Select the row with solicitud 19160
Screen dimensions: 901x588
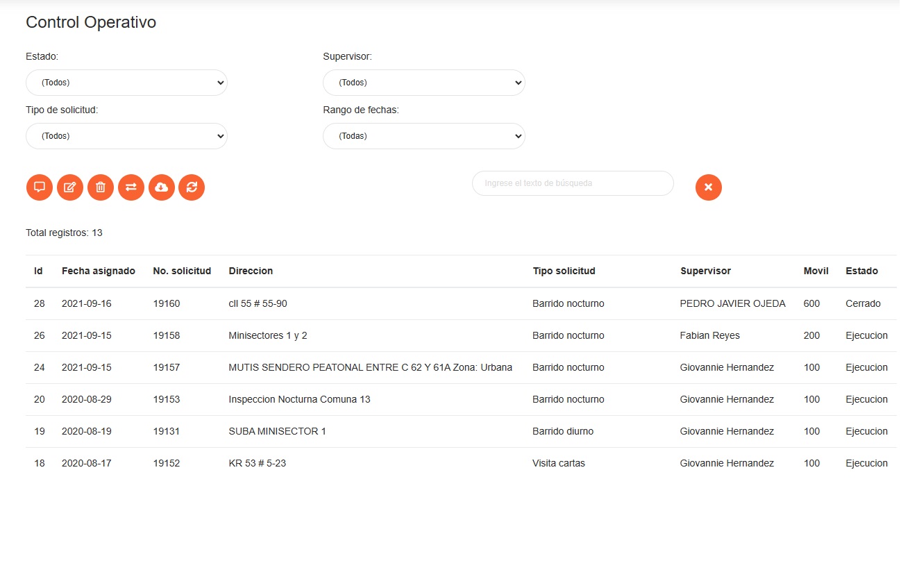point(167,303)
